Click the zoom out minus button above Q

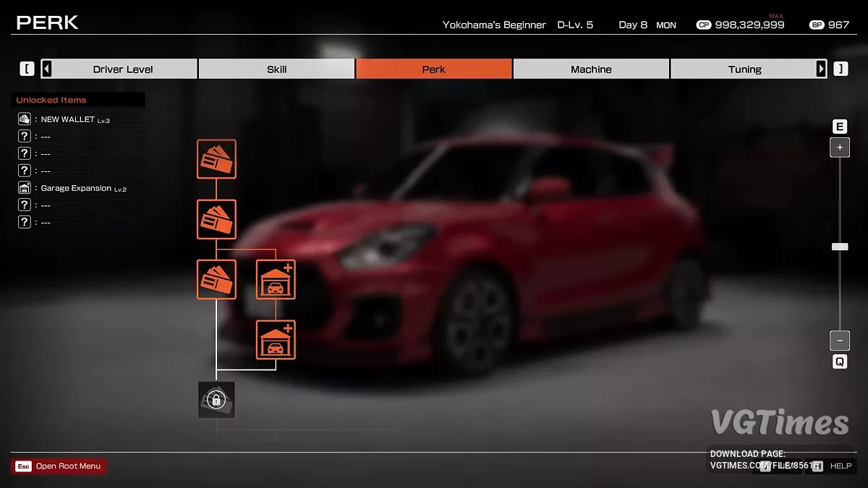840,341
